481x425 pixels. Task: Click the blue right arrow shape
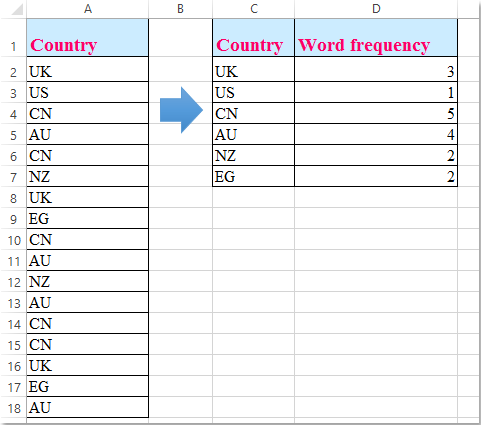click(181, 110)
